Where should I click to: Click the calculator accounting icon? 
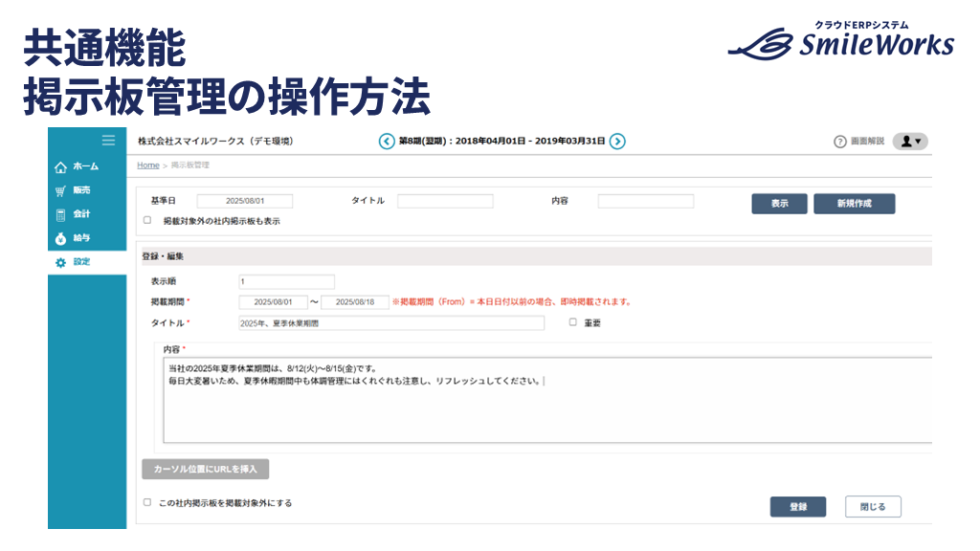tap(60, 215)
